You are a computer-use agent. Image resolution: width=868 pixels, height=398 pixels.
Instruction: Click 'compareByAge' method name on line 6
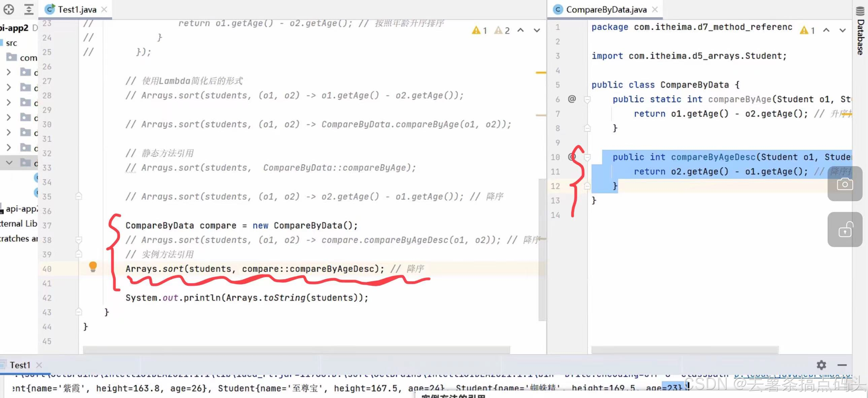740,99
